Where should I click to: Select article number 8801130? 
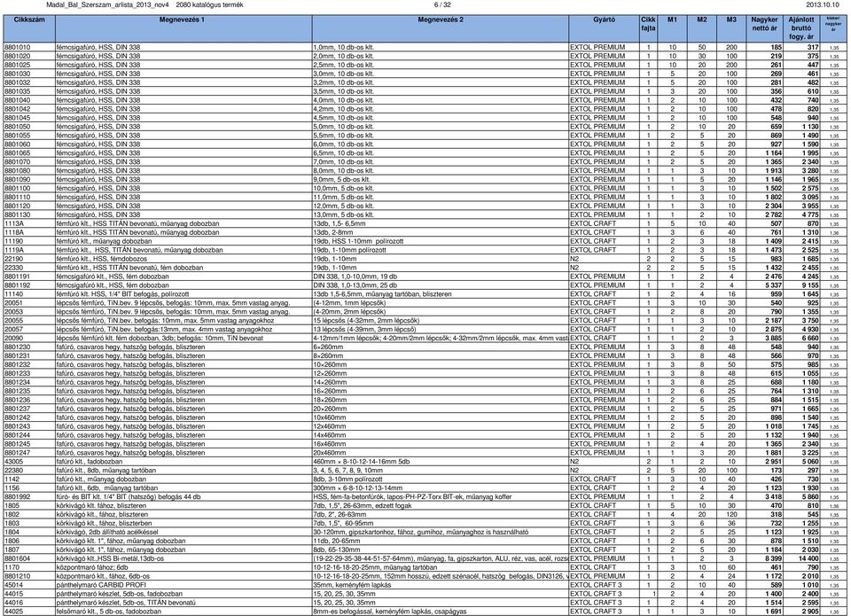click(x=18, y=214)
